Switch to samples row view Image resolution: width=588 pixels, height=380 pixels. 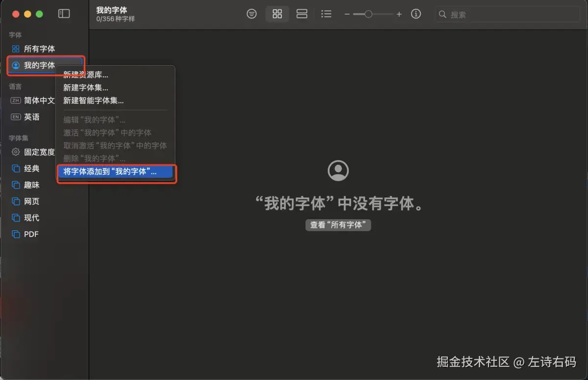[x=302, y=14]
